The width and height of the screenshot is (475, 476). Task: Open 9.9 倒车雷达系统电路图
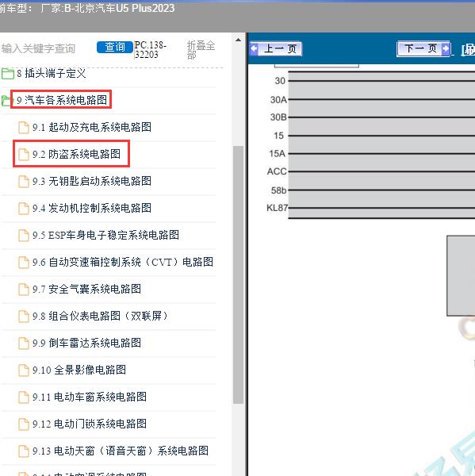86,343
